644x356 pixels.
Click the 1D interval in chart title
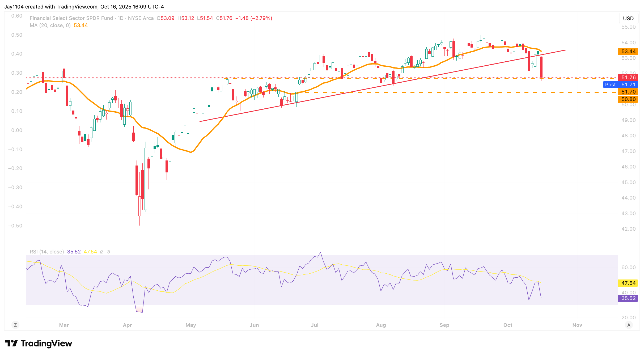point(120,18)
